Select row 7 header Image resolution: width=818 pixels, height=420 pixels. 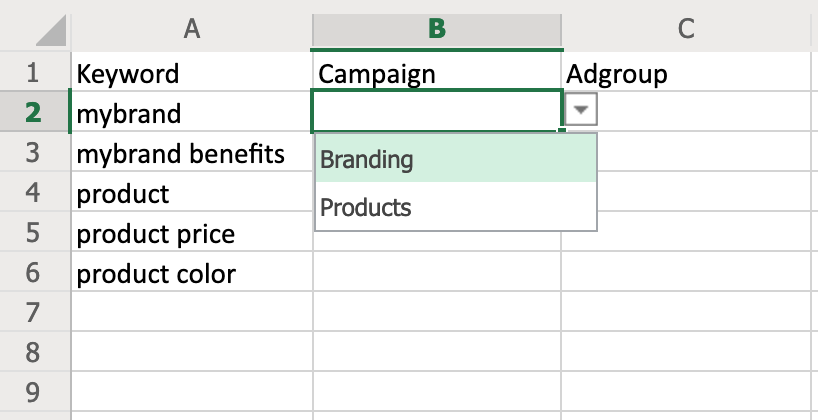pos(35,313)
